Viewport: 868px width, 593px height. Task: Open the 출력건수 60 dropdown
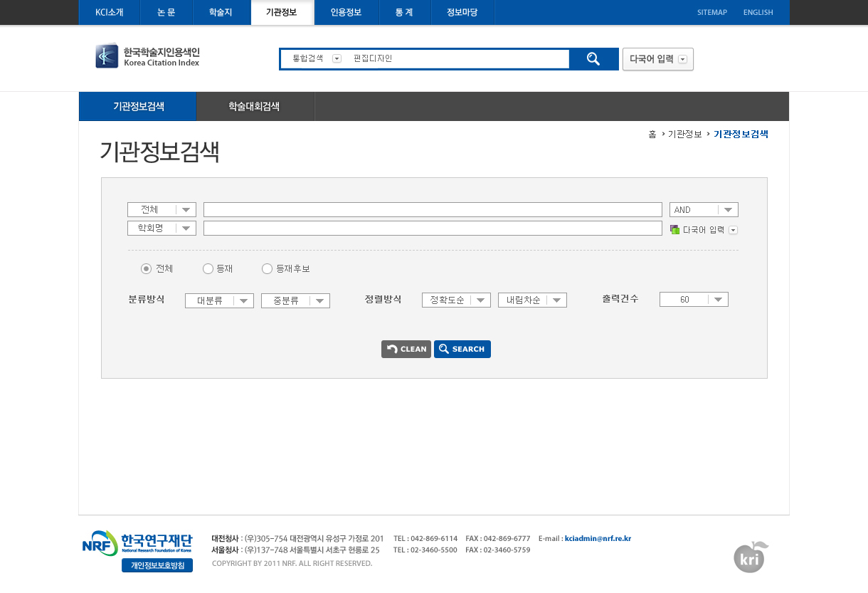point(694,299)
